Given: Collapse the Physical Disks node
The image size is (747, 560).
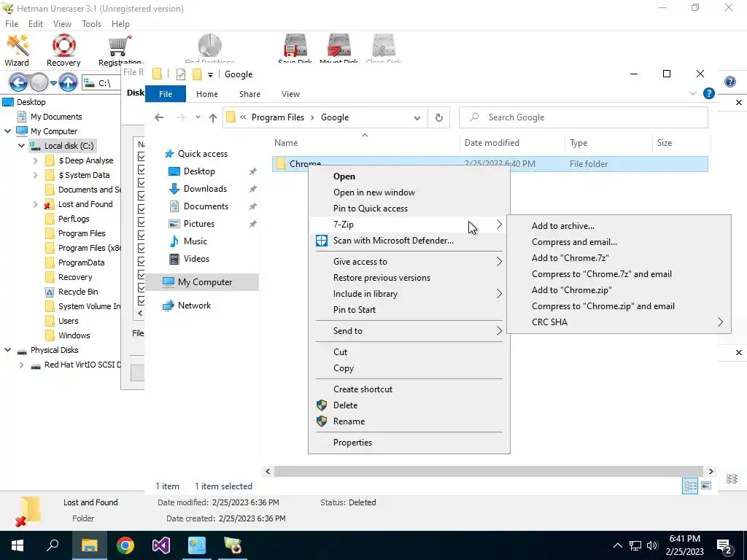Looking at the screenshot, I should [7, 350].
